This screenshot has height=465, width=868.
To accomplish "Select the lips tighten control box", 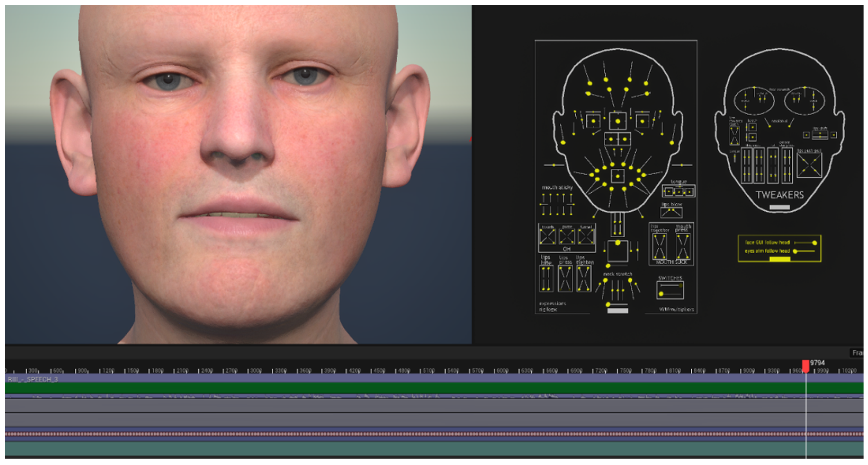I will (584, 278).
